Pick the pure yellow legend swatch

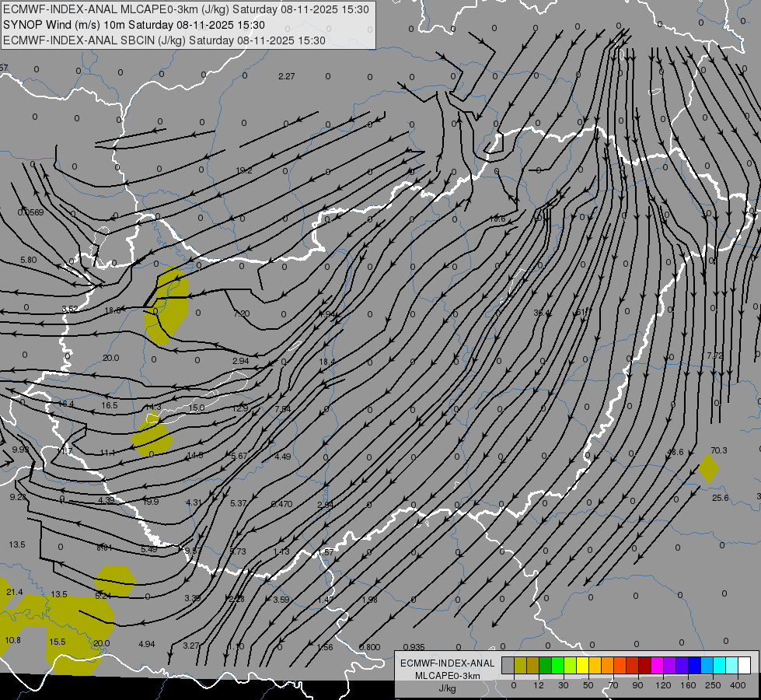coord(582,665)
